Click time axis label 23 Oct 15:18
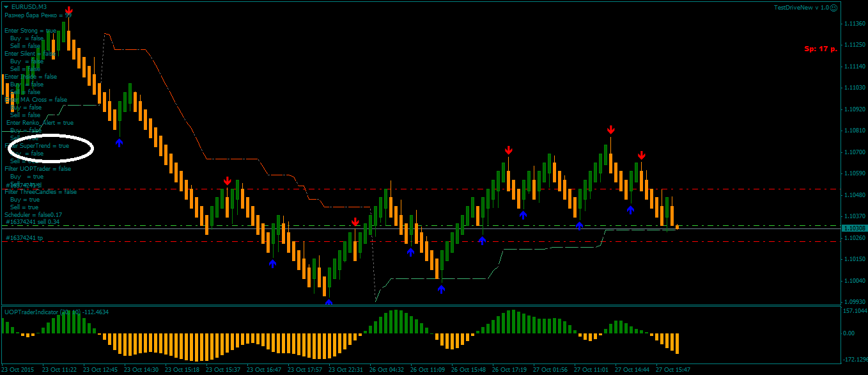The height and width of the screenshot is (375, 868). tap(182, 370)
